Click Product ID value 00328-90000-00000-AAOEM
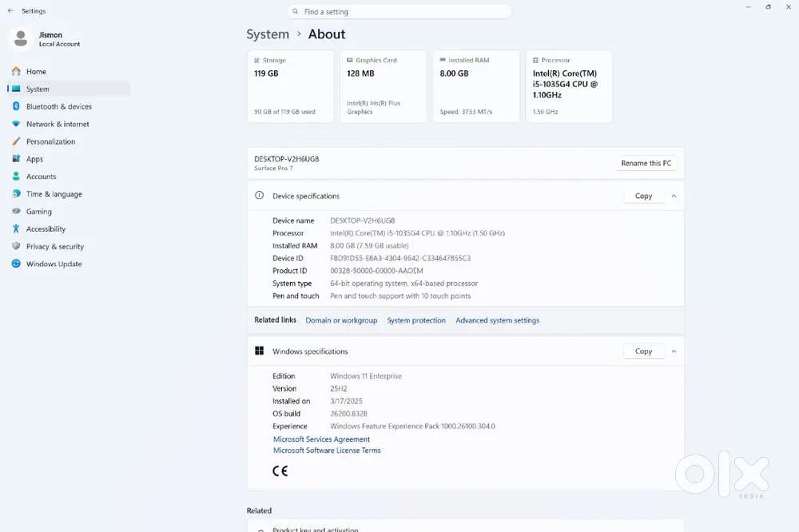 click(x=376, y=271)
